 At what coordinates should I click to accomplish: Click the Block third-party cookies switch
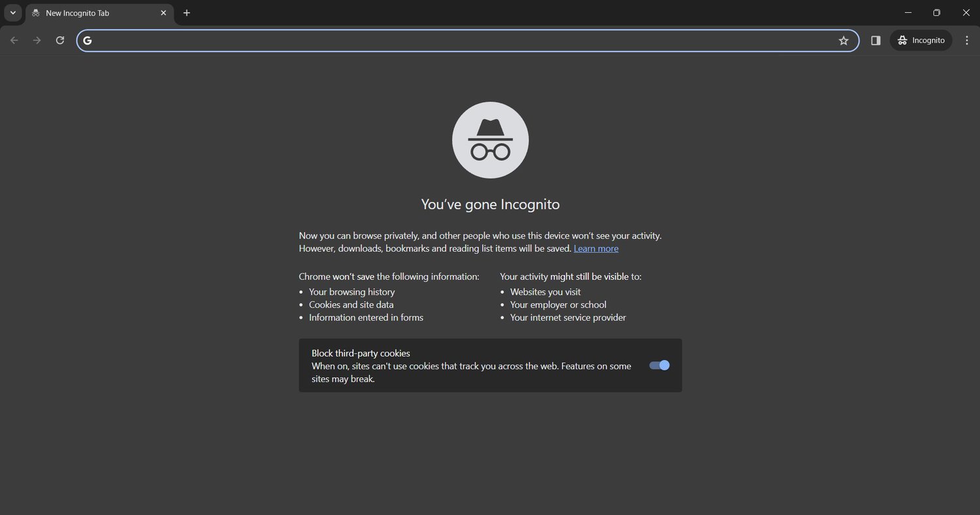click(659, 365)
